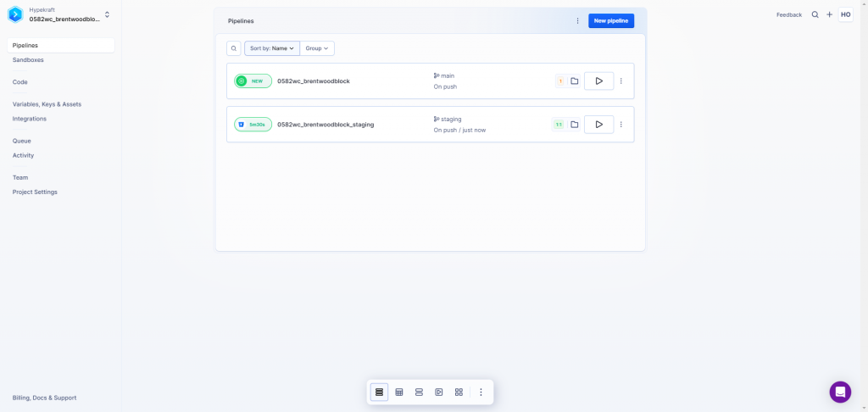The height and width of the screenshot is (412, 868).
Task: Open folder icon for 0582wc_brentwoodblock pipeline
Action: click(574, 81)
